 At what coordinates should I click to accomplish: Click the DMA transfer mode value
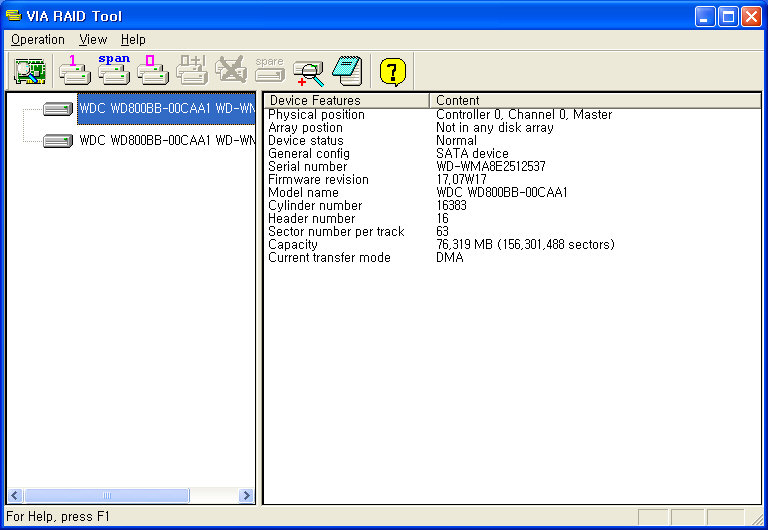click(450, 258)
